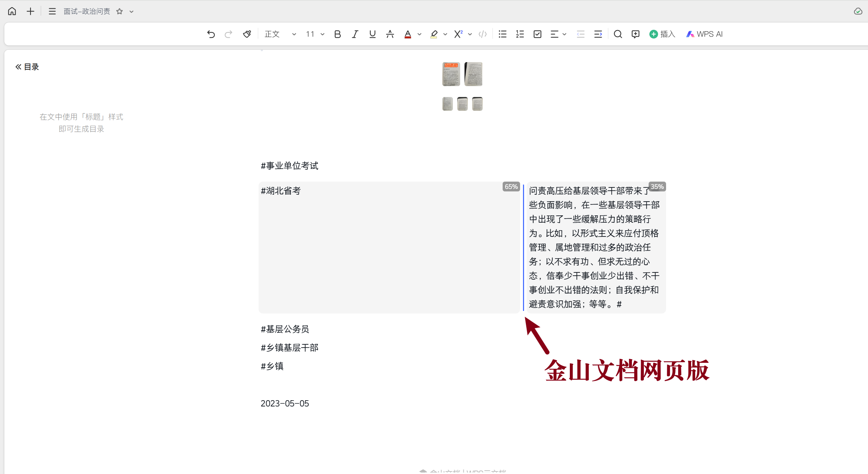Insert a checkbox task list
This screenshot has width=868, height=474.
538,34
